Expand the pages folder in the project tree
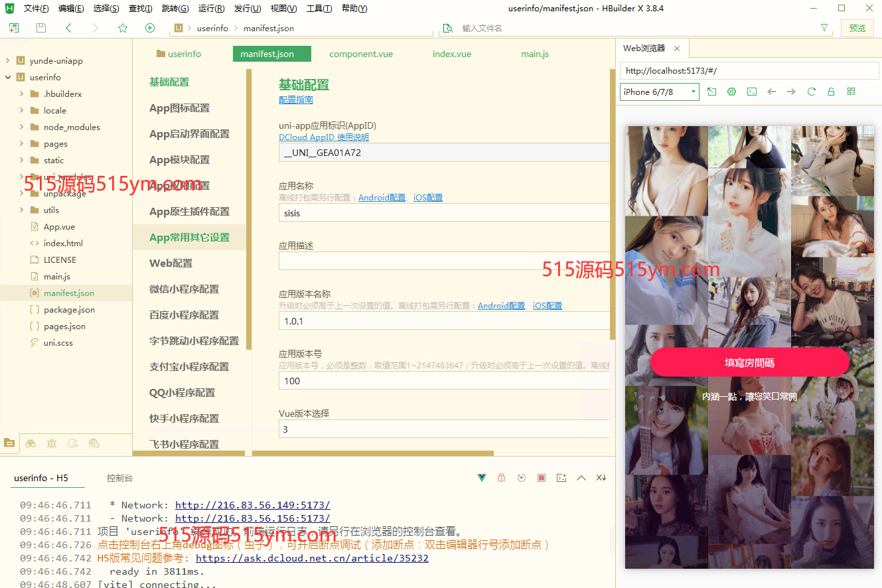The height and width of the screenshot is (588, 882). (21, 143)
